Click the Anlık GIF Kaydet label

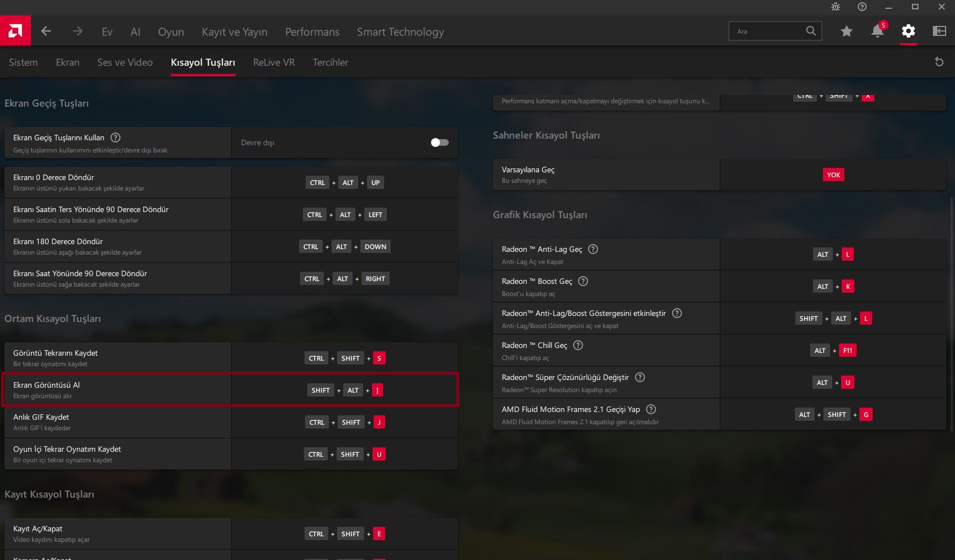click(x=41, y=417)
